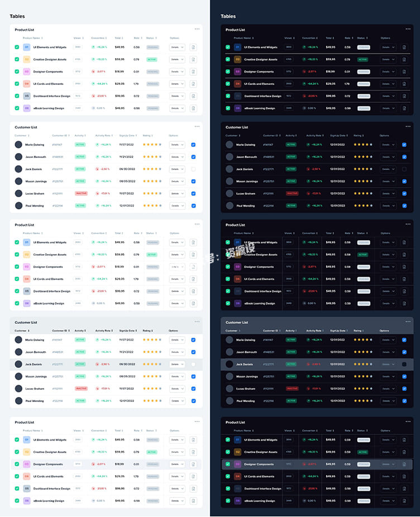The image size is (420, 517).
Task: Sort by Views column in top light Product List
Action: point(78,38)
